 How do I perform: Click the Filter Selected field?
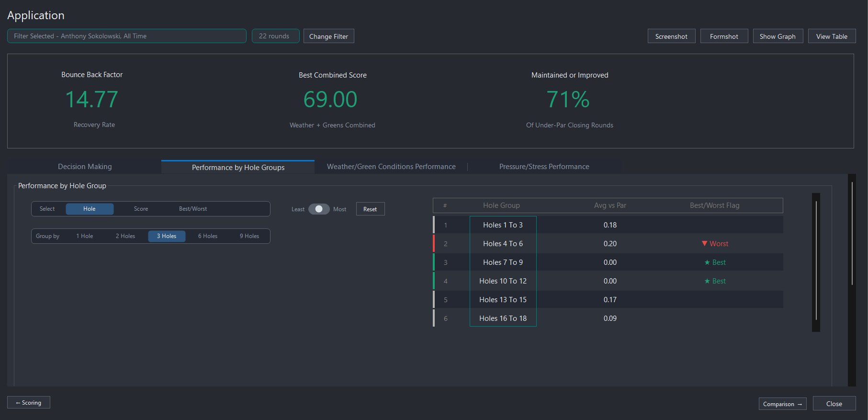click(127, 36)
